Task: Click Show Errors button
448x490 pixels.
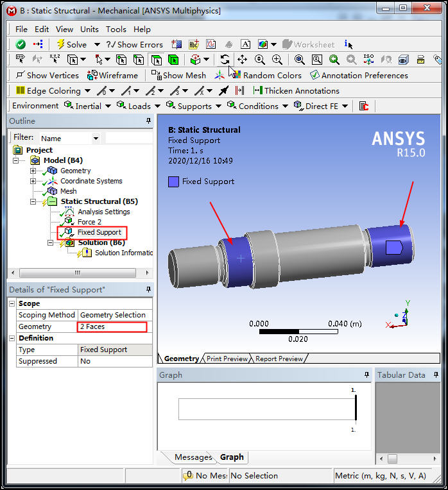Action: click(134, 44)
